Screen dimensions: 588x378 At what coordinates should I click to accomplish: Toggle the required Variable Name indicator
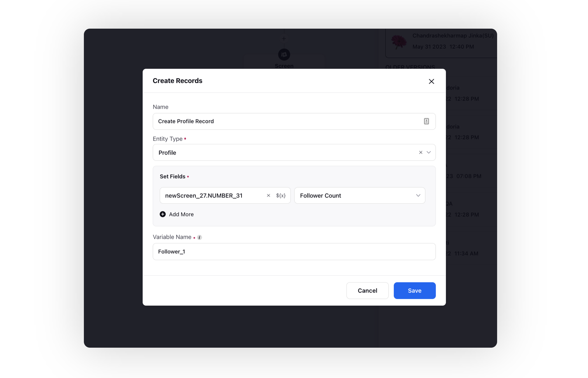(195, 238)
